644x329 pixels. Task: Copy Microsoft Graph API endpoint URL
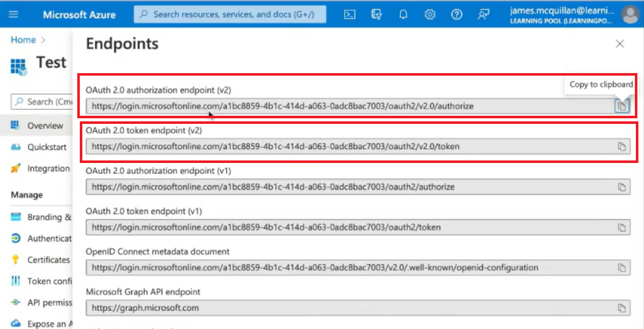pos(622,308)
